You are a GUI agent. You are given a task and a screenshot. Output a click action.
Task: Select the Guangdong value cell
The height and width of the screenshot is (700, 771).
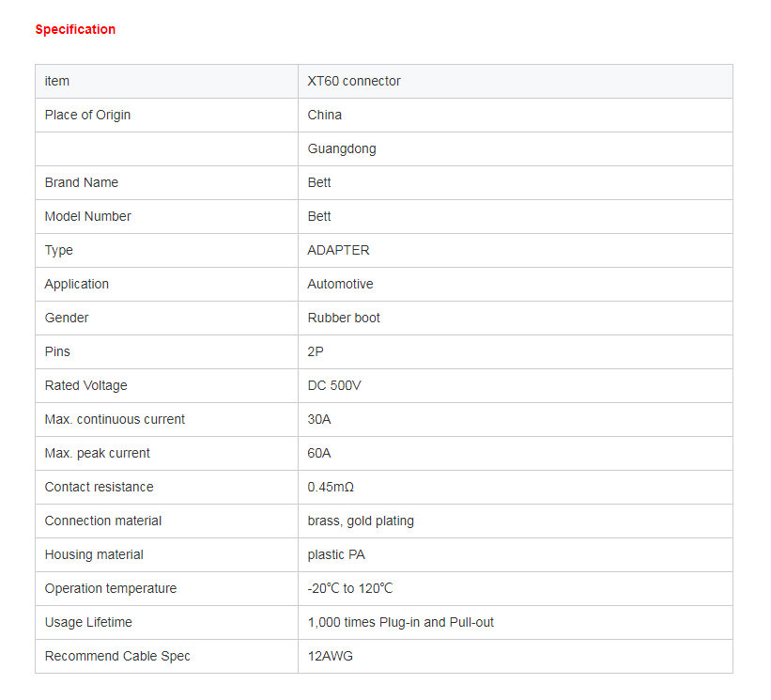[516, 149]
